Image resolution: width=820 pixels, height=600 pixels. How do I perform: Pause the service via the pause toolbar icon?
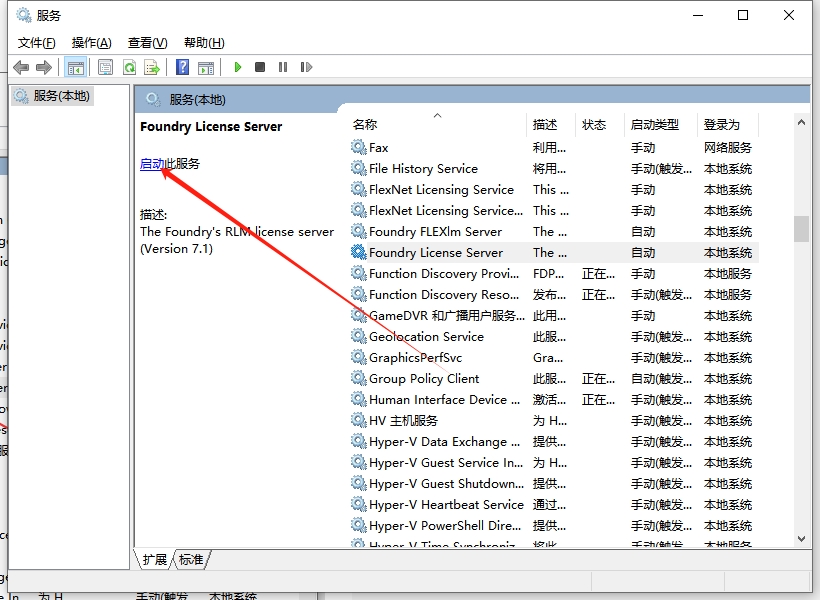coord(283,66)
